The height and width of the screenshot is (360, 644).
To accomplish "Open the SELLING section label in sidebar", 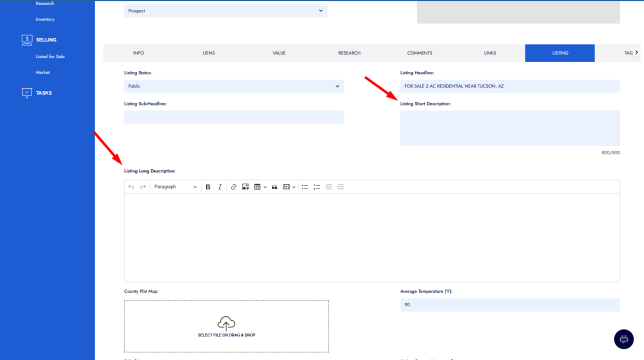I will point(46,40).
